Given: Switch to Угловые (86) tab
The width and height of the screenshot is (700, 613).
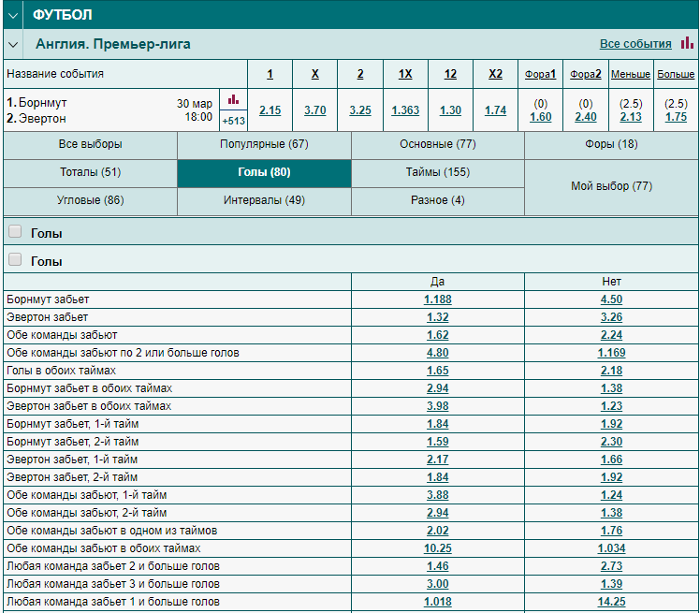Looking at the screenshot, I should pyautogui.click(x=90, y=200).
